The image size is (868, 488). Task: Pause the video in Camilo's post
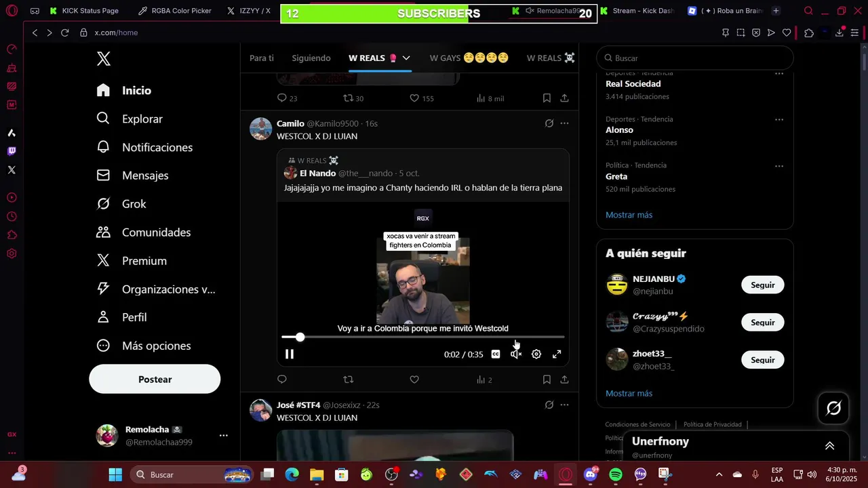(x=290, y=354)
